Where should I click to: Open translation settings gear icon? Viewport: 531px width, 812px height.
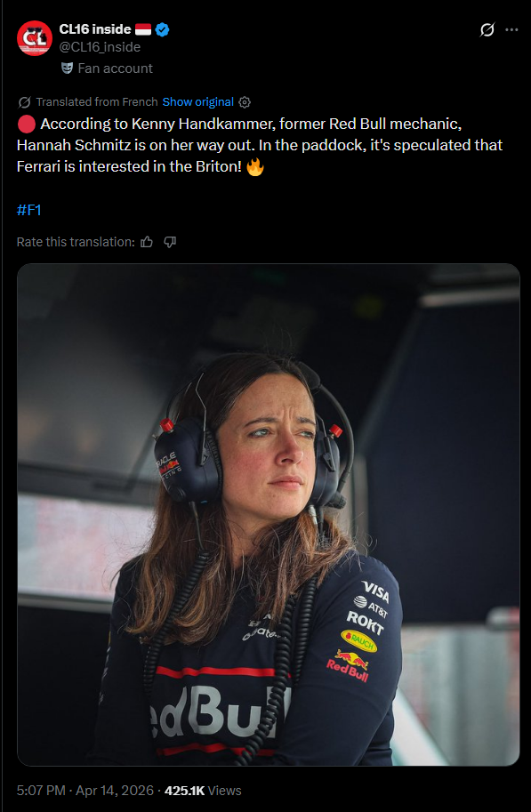[245, 102]
